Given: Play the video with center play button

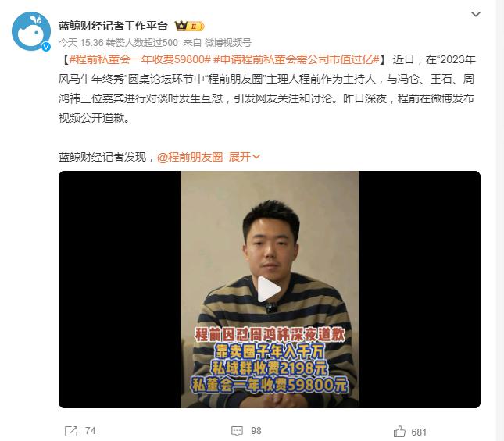Looking at the screenshot, I should 270,289.
